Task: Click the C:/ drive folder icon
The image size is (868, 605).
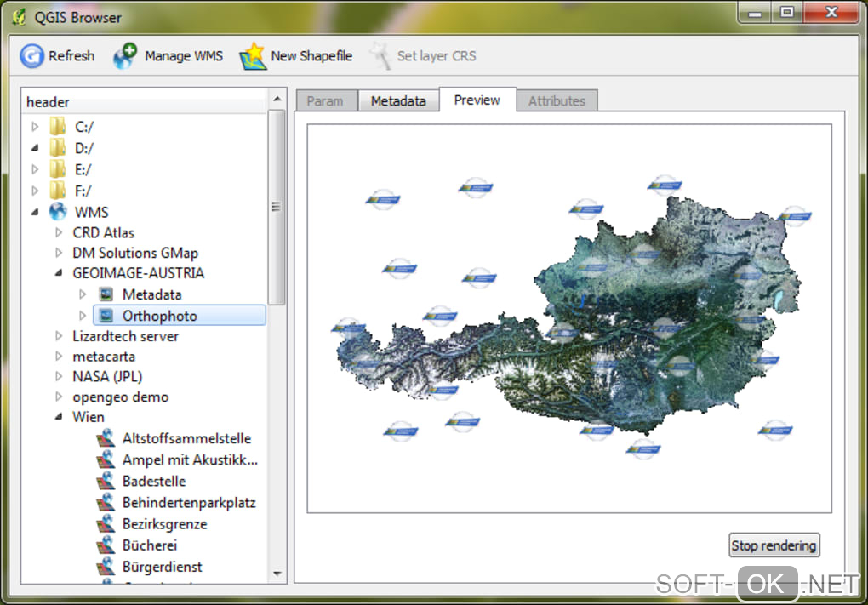Action: click(x=58, y=127)
